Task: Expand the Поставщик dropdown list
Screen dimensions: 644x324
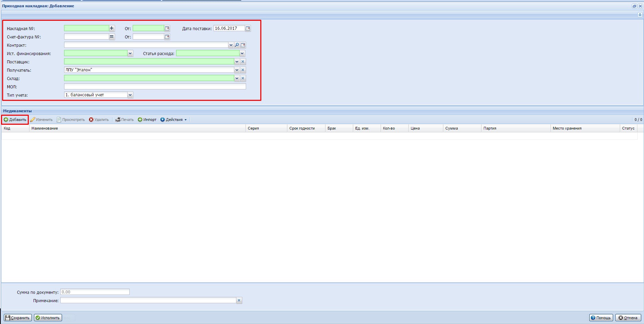Action: click(237, 62)
